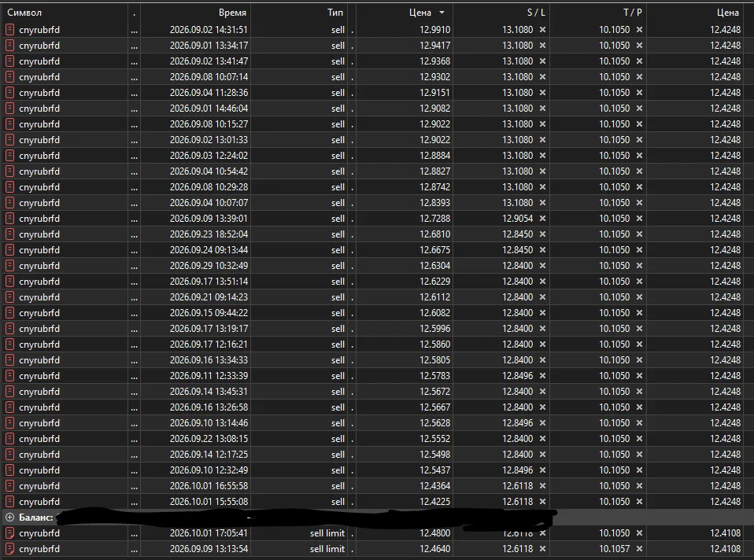Sort by the S / L column header
The image size is (754, 560).
(536, 13)
